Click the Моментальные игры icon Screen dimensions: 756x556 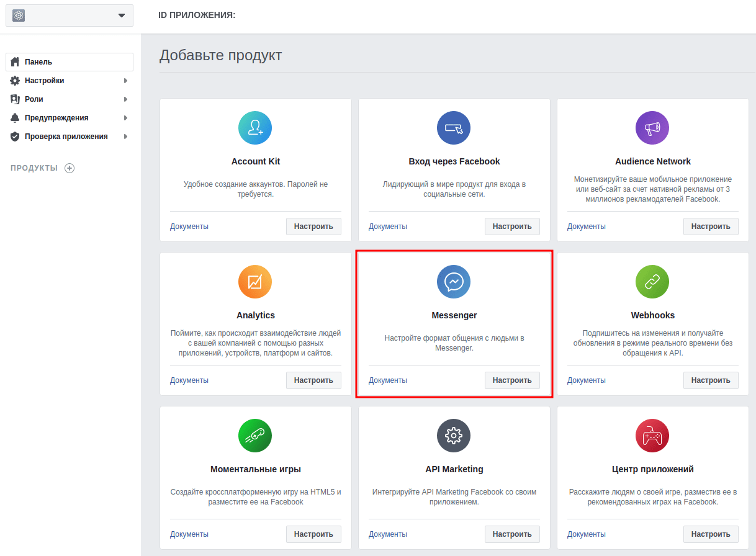[255, 435]
